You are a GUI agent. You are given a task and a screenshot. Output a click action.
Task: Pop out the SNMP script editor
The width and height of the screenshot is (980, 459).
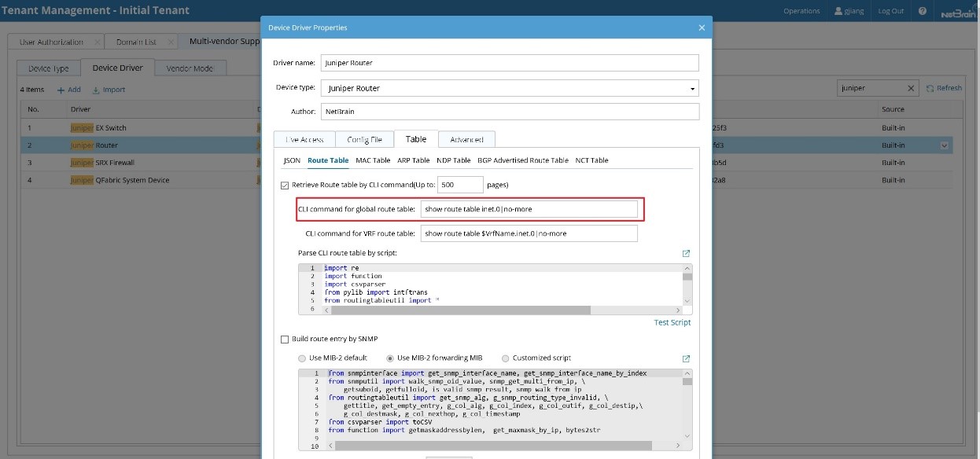[686, 358]
